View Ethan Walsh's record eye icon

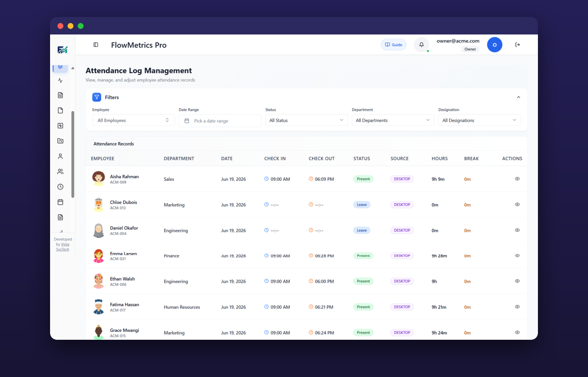pyautogui.click(x=517, y=281)
